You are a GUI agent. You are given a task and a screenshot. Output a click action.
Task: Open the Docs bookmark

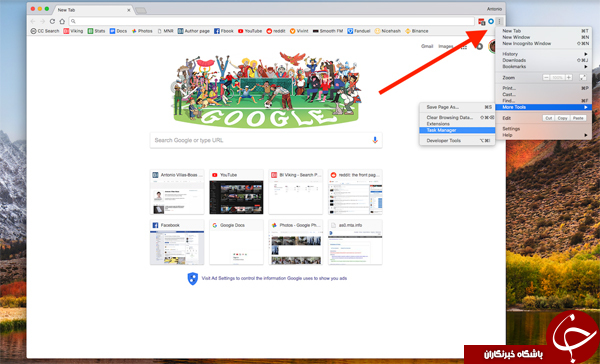118,31
